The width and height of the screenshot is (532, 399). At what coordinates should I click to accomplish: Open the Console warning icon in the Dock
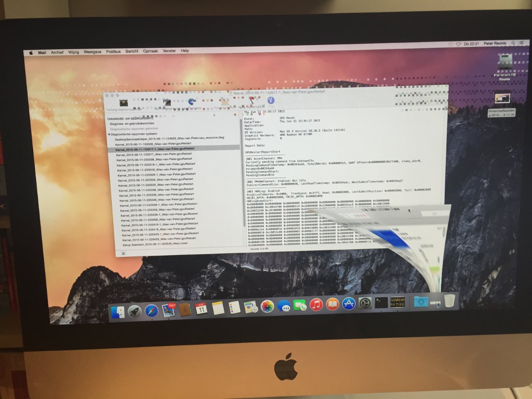point(397,302)
